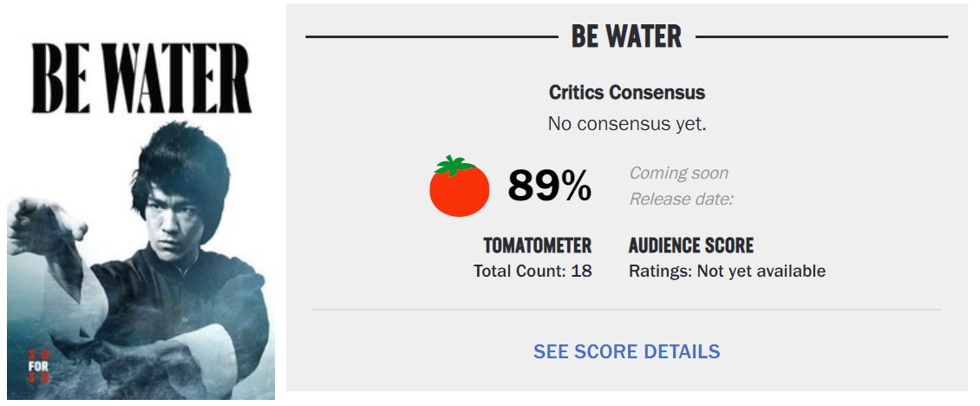Click the horizontal rule right of BE WATER heading
The width and height of the screenshot is (980, 406).
pyautogui.click(x=822, y=37)
